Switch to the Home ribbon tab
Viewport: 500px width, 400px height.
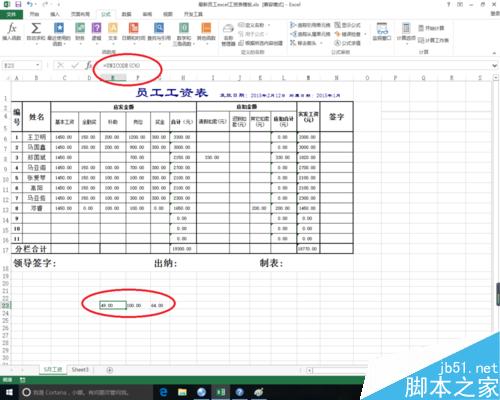pyautogui.click(x=34, y=14)
